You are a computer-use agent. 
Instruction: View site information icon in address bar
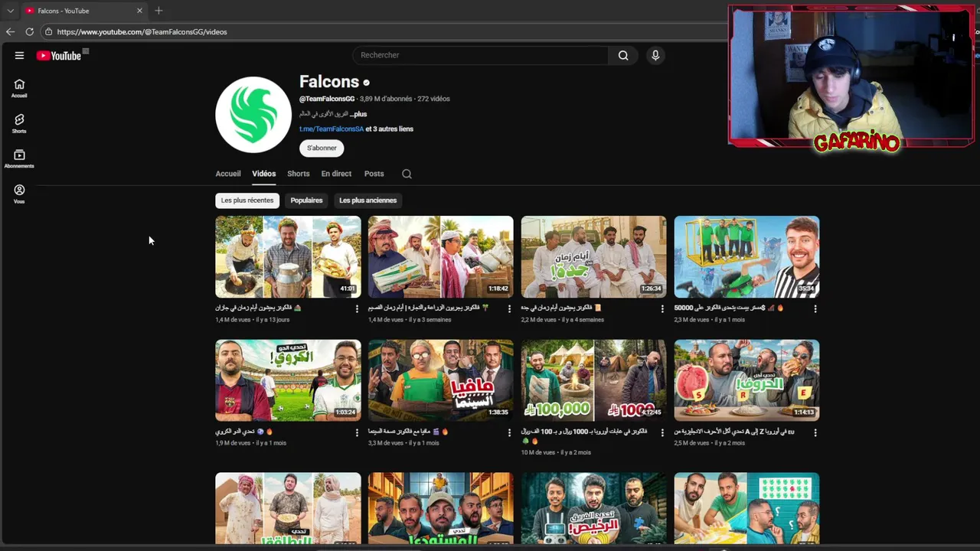[48, 31]
